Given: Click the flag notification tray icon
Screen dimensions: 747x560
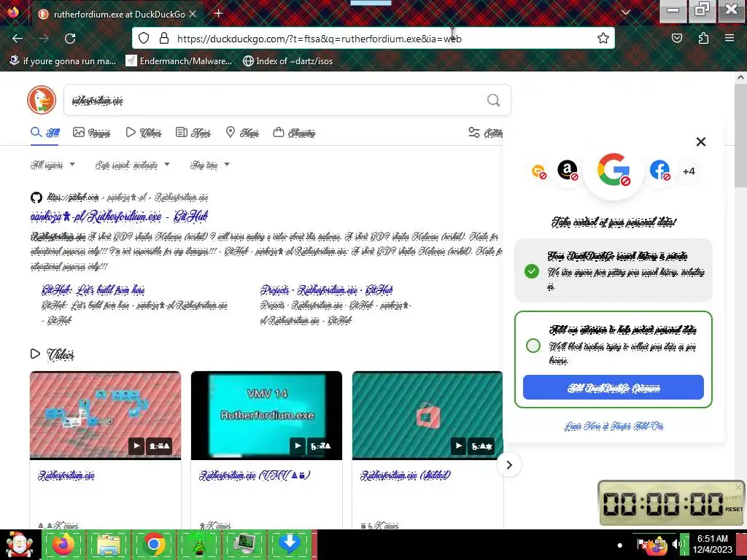Looking at the screenshot, I should pyautogui.click(x=642, y=543).
